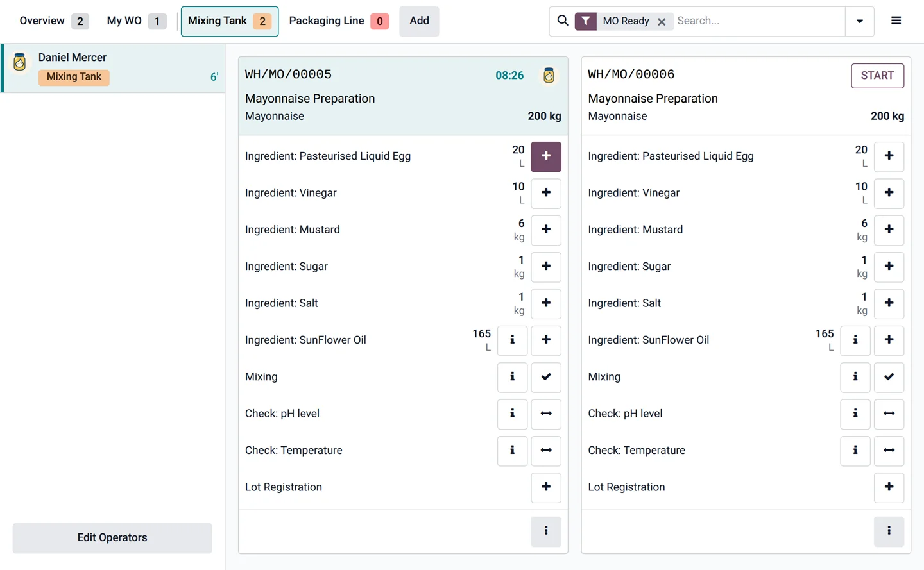Mark Mixing step done in WH/MO/00006
The height and width of the screenshot is (570, 924).
tap(889, 377)
